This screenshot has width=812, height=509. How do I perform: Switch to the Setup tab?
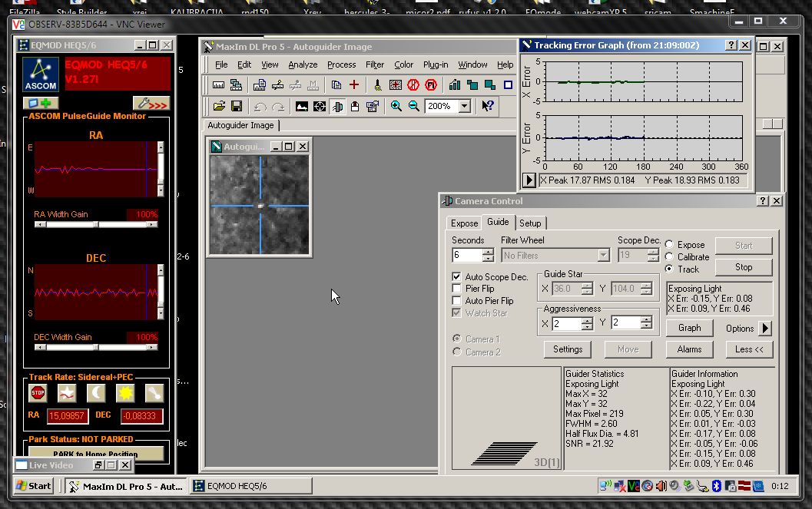530,223
